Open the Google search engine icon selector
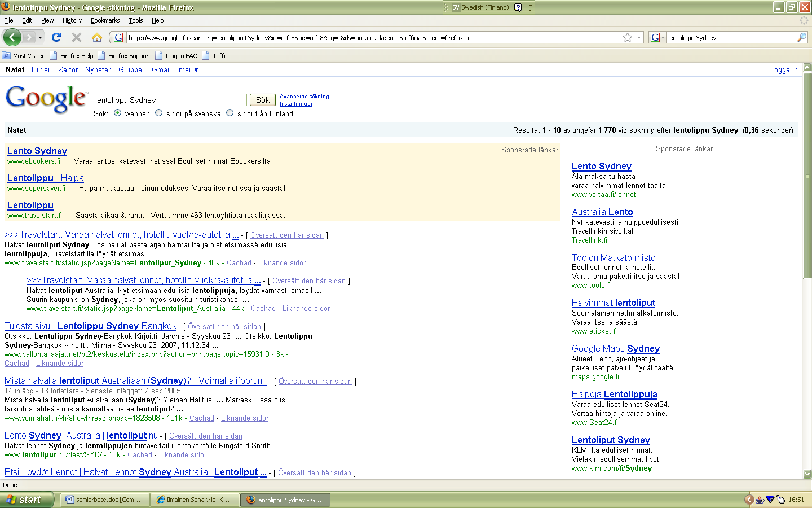The width and height of the screenshot is (812, 508). click(657, 37)
